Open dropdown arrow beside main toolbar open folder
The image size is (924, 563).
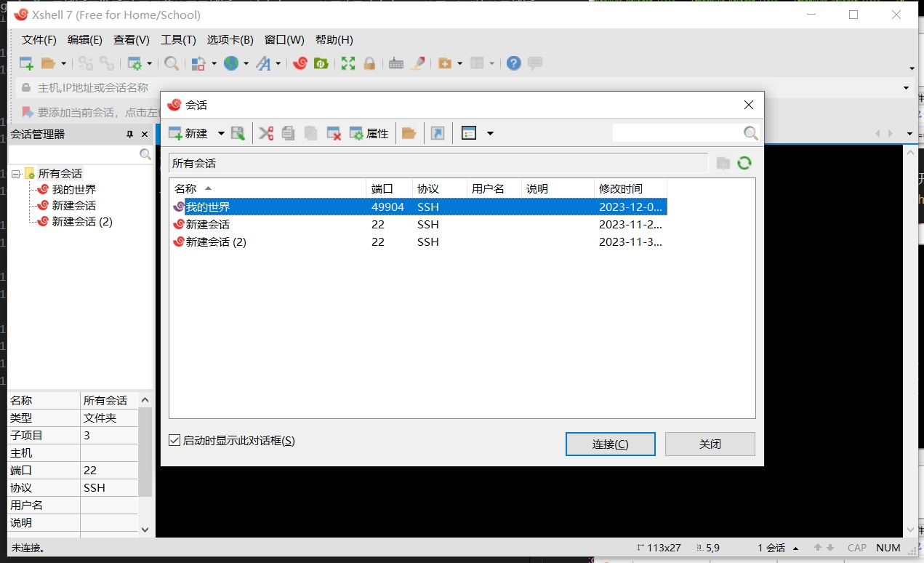click(x=64, y=63)
